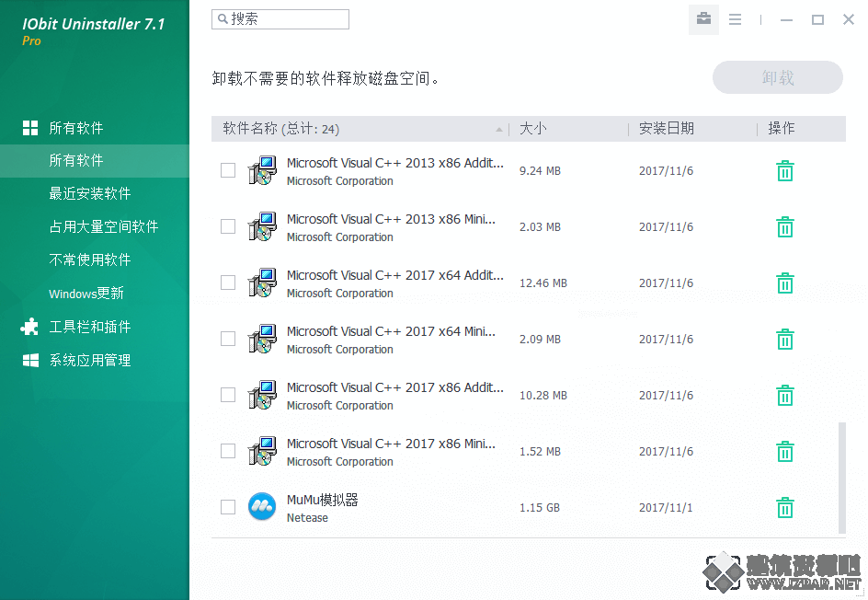Open Windows更新 list

86,293
